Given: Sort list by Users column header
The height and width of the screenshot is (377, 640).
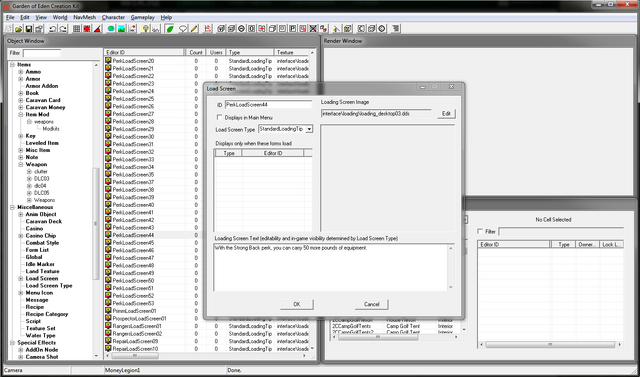Looking at the screenshot, I should pos(216,53).
